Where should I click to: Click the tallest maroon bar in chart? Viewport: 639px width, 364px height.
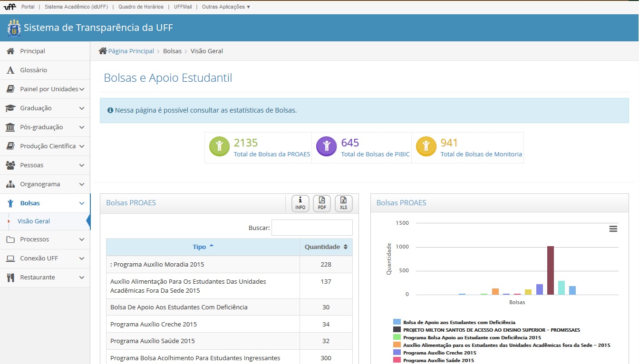(551, 270)
